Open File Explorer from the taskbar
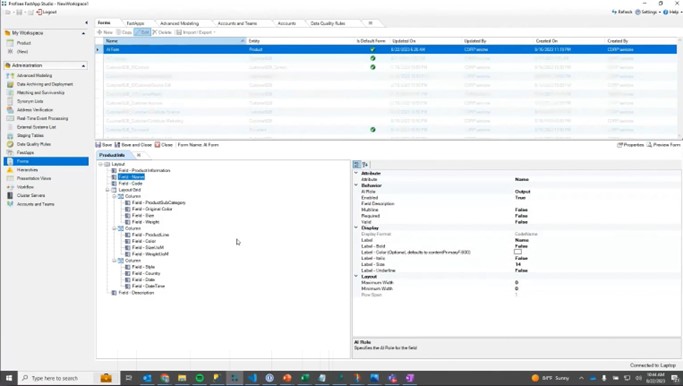Viewport: 683px width, 386px height. [182, 378]
